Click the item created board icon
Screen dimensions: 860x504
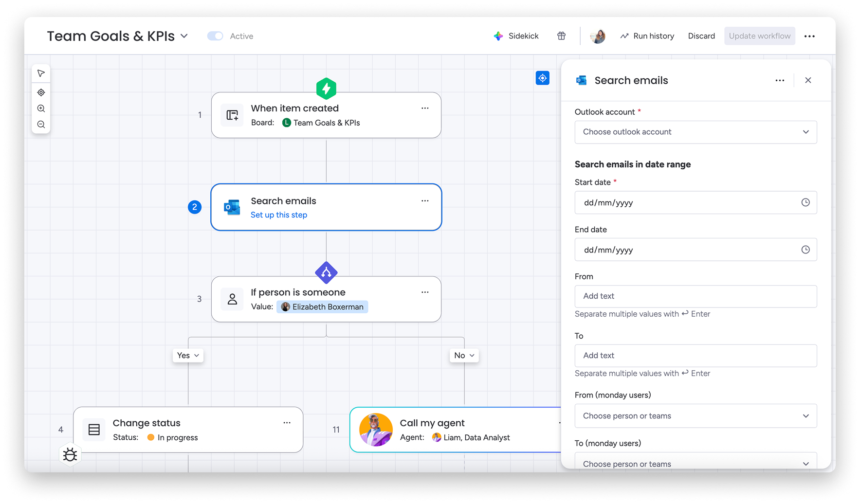[232, 115]
